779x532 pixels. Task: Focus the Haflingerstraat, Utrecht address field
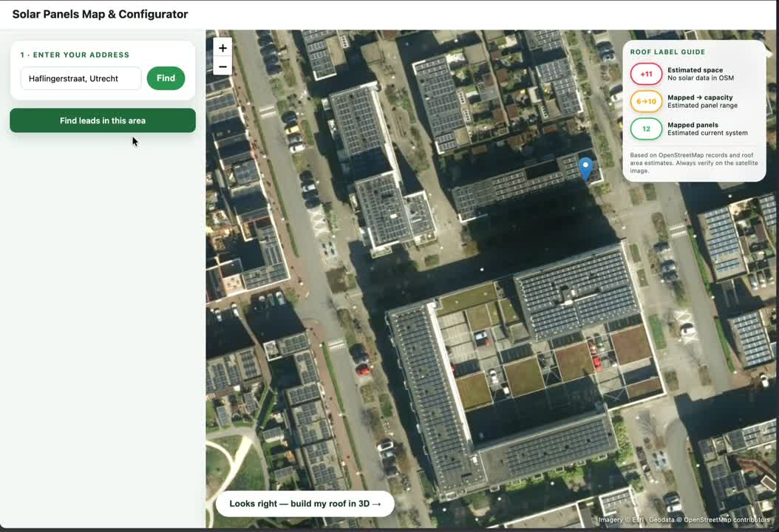[81, 78]
